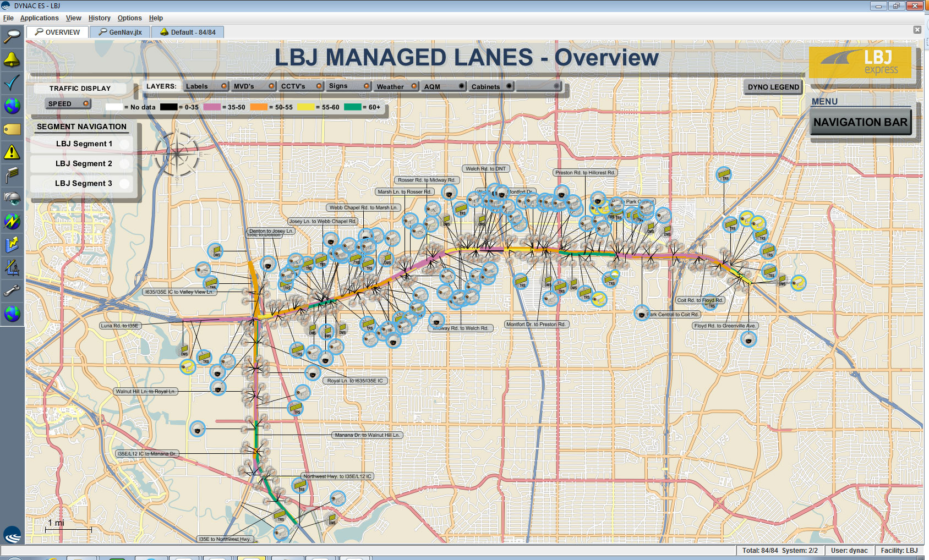The height and width of the screenshot is (560, 929).
Task: Toggle the Signs layer
Action: pos(349,86)
